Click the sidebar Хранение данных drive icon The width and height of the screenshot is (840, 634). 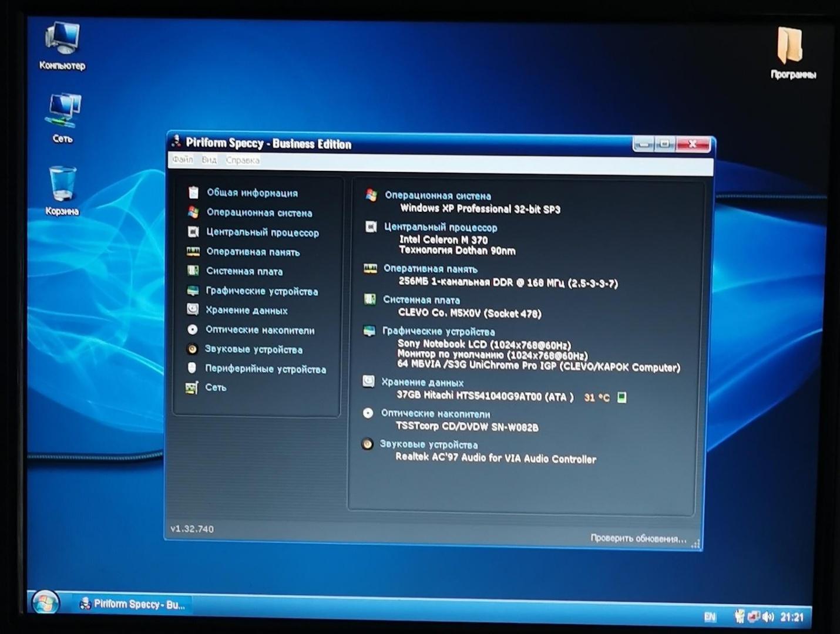tap(193, 309)
